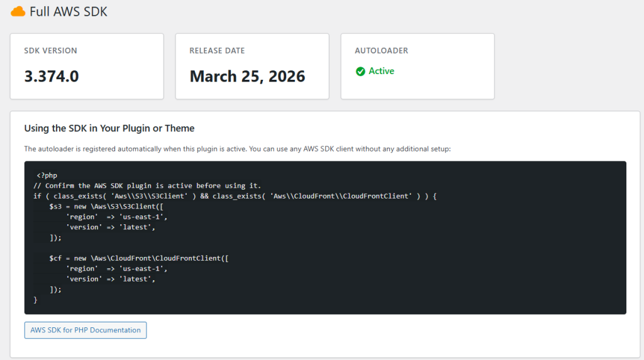Click the Using the SDK section heading
Viewport: 644px width, 360px height.
click(109, 128)
